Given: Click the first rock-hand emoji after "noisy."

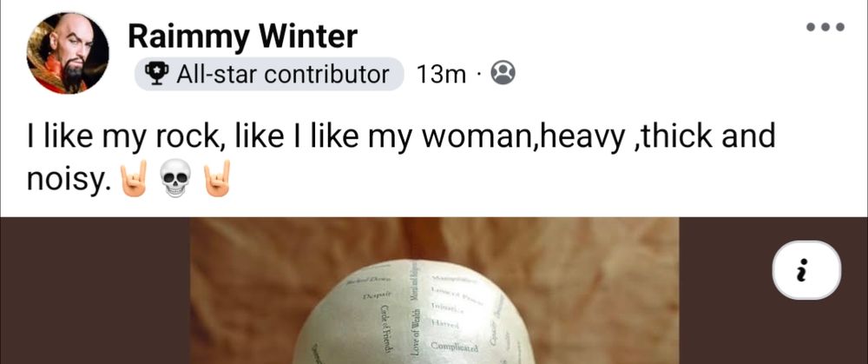Looking at the screenshot, I should tap(134, 178).
